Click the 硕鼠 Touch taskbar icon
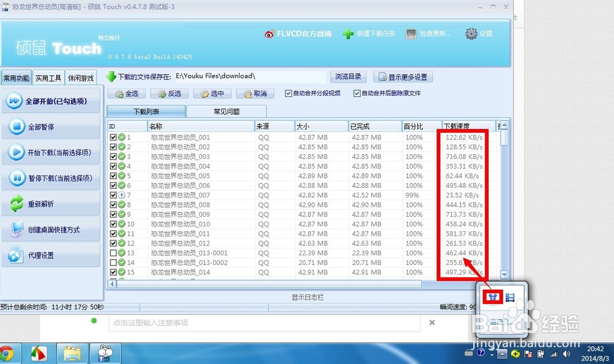614x364 pixels. pos(104,354)
